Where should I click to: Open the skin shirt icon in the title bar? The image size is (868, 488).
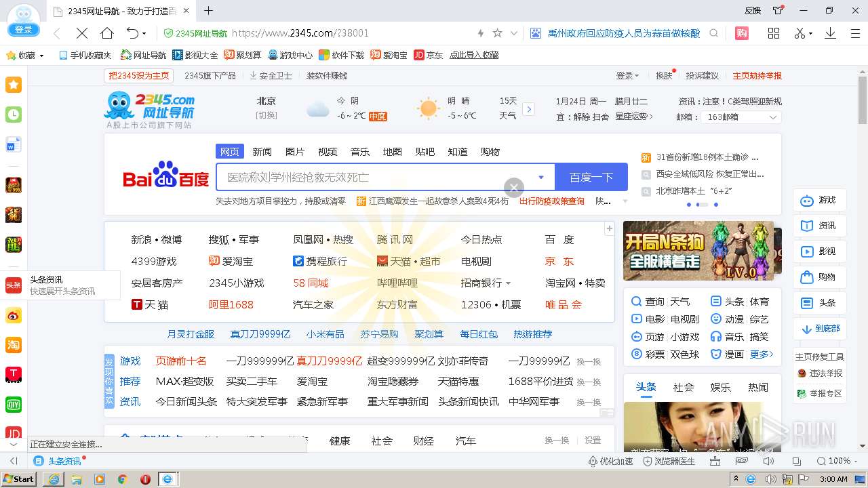778,10
